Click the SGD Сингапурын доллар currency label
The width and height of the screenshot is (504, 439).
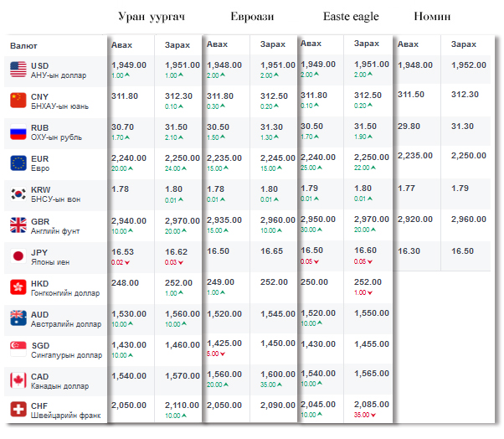[64, 349]
